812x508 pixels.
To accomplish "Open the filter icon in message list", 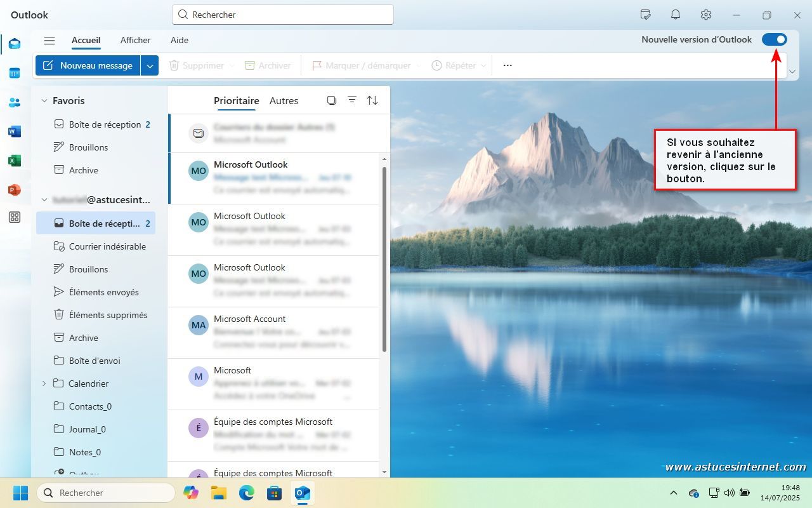I will (x=352, y=100).
